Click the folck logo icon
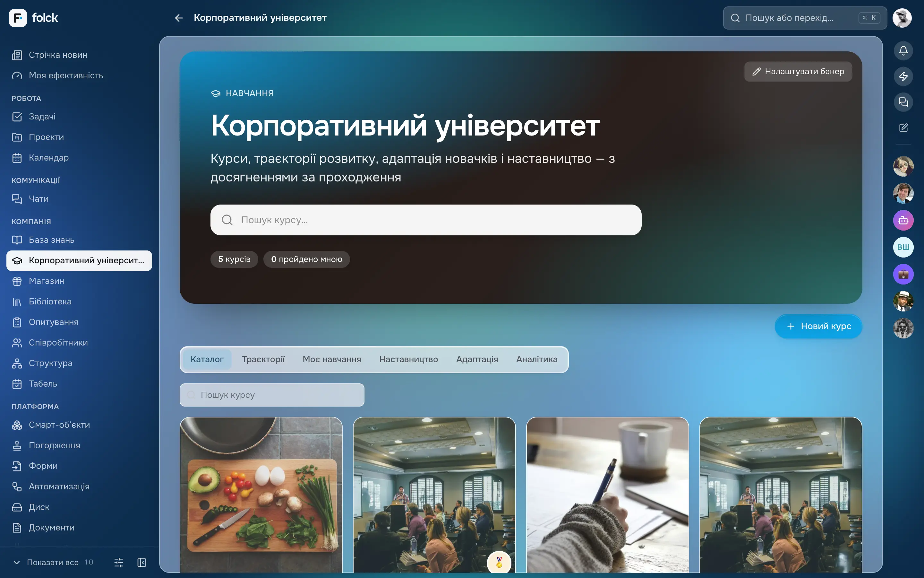 pyautogui.click(x=18, y=18)
